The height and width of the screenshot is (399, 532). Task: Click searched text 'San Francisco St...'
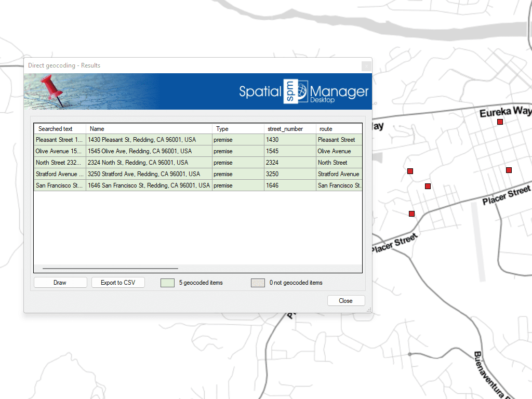(x=60, y=185)
